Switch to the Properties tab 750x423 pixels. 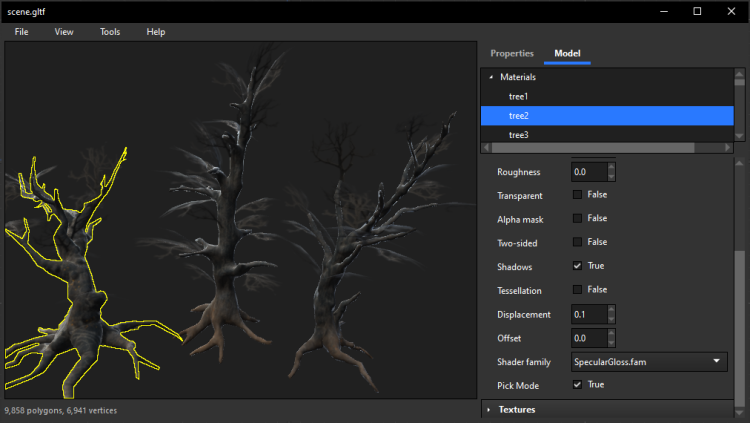click(511, 53)
